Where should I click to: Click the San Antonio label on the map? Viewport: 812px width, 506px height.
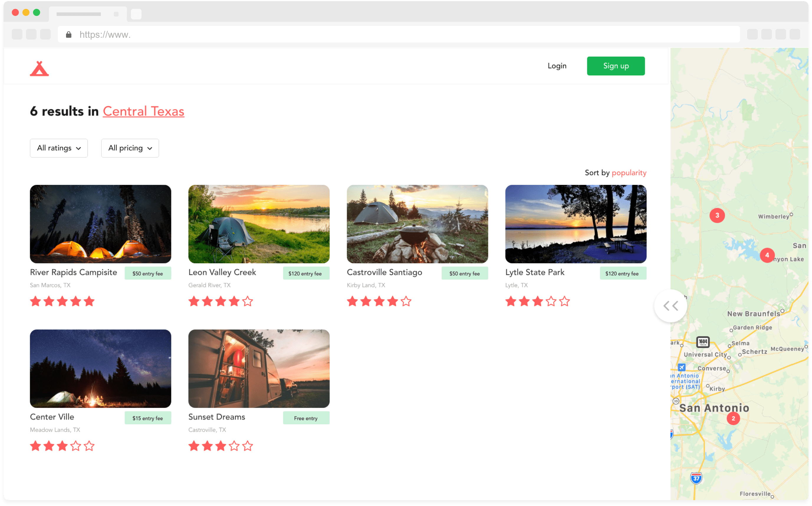714,408
